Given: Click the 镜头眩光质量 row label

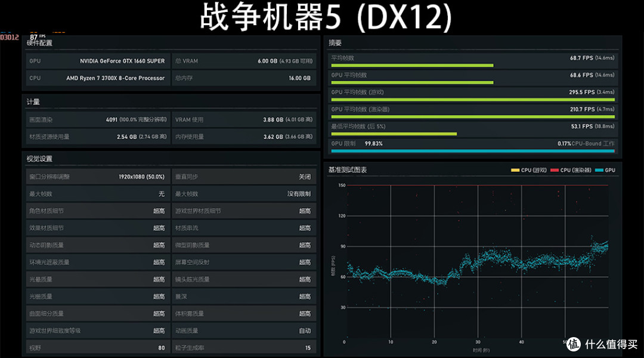Looking at the screenshot, I should pos(192,279).
